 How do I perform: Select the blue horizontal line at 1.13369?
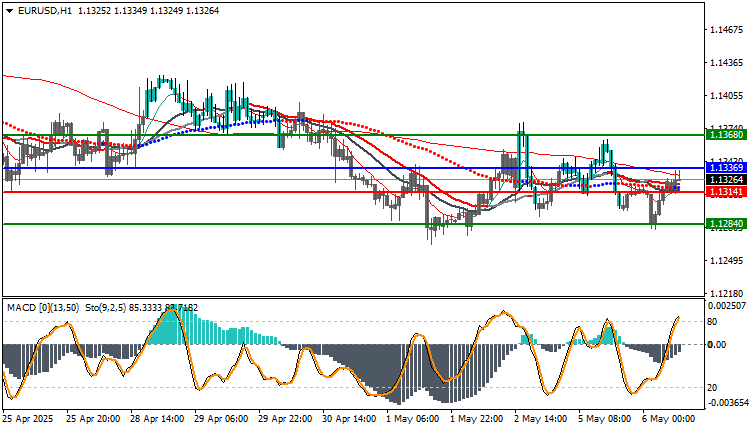click(x=353, y=168)
